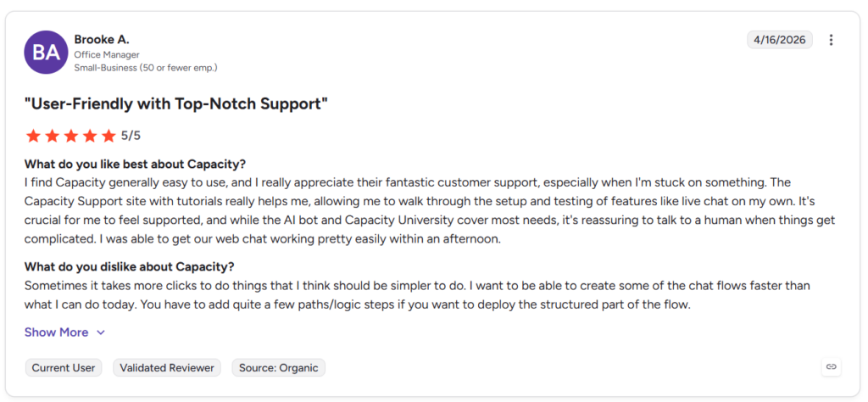
Task: Copy review link via chain icon
Action: click(x=831, y=366)
